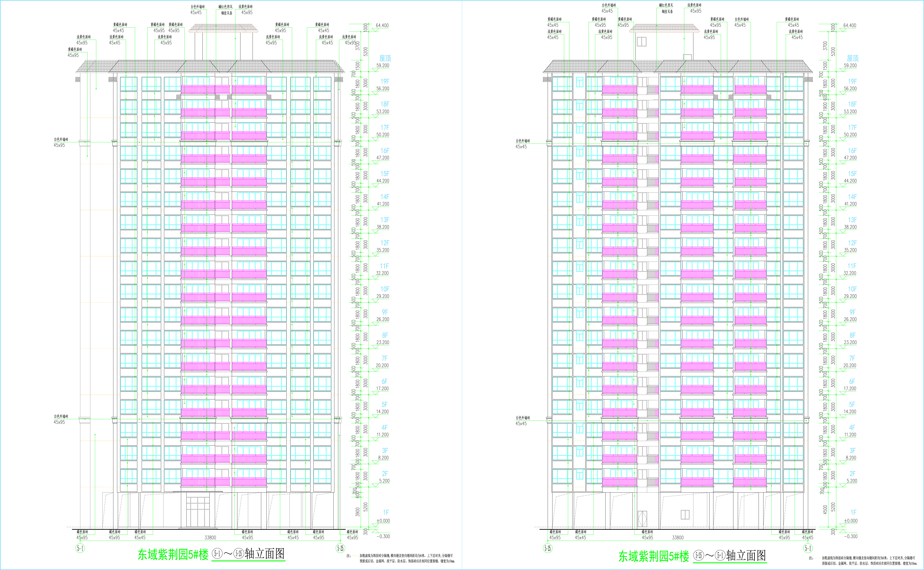The height and width of the screenshot is (570, 924).
Task: Select the -0.300 level text in the 5-25~5-1 elevation
Action: tap(850, 536)
